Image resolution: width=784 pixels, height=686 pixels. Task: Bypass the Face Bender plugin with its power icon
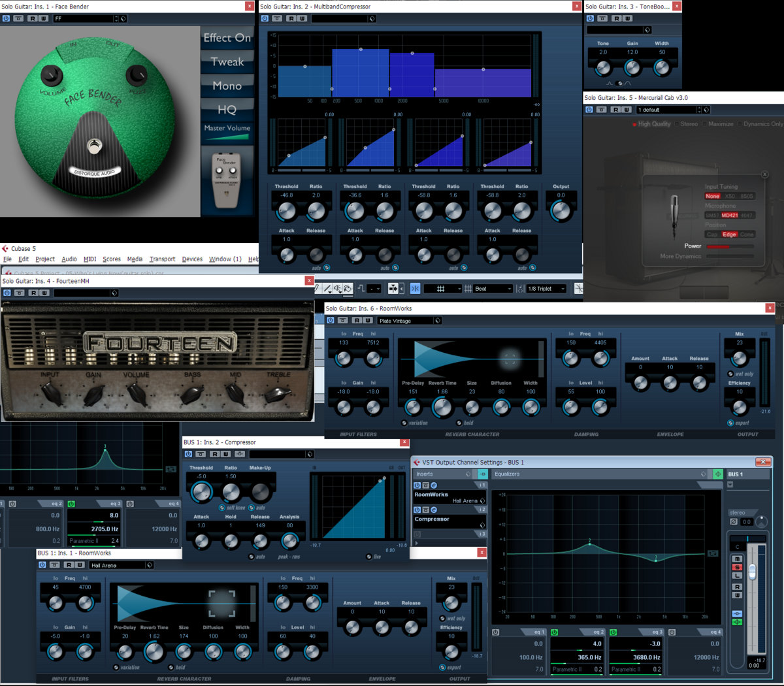click(x=6, y=18)
